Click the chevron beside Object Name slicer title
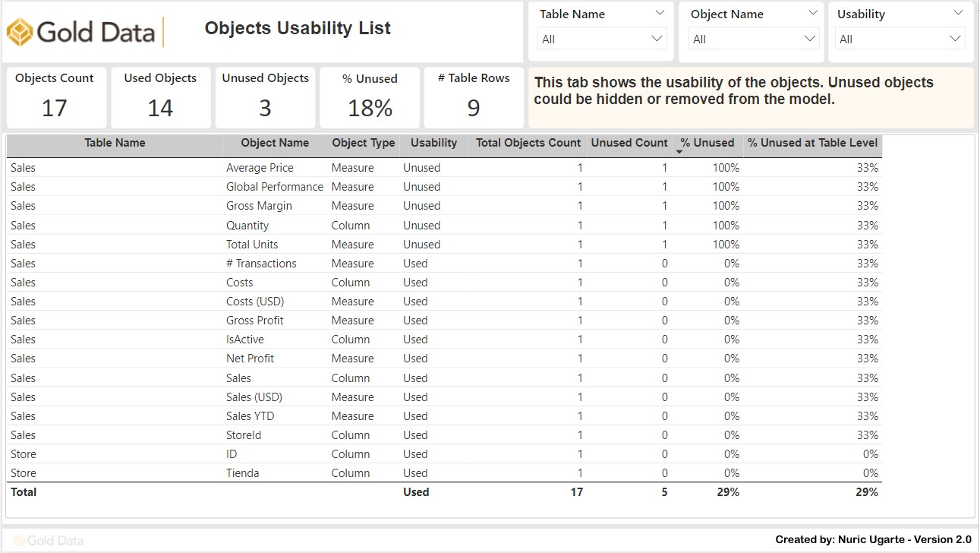This screenshot has width=980, height=553. (813, 13)
